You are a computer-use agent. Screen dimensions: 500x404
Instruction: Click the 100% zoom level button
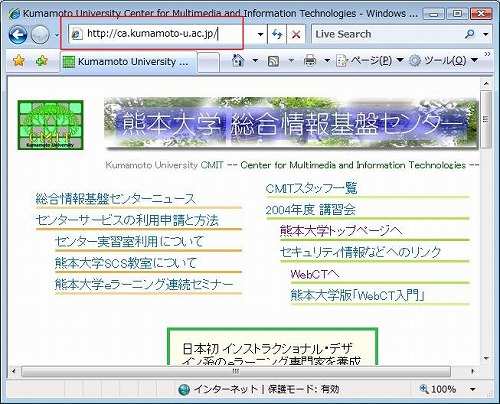click(x=438, y=389)
